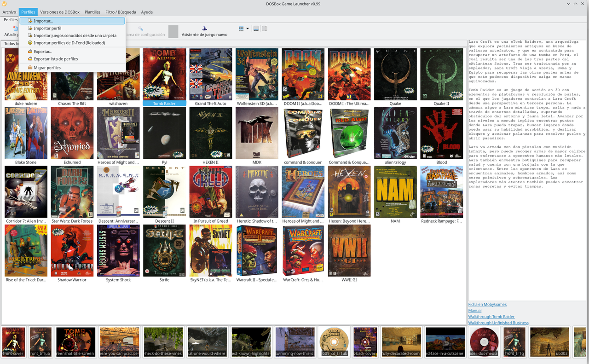The height and width of the screenshot is (364, 589).
Task: Select the Blake Stone profile
Action: point(26,136)
